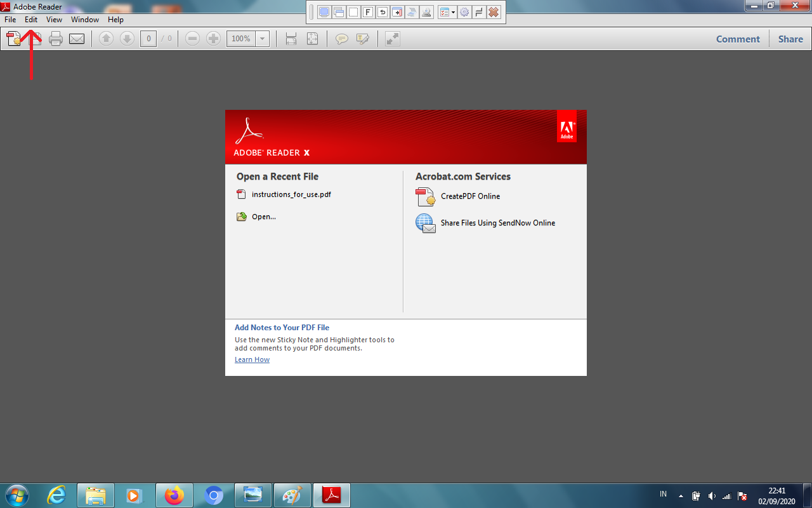Click the fit one full page icon
The image size is (812, 508).
312,39
